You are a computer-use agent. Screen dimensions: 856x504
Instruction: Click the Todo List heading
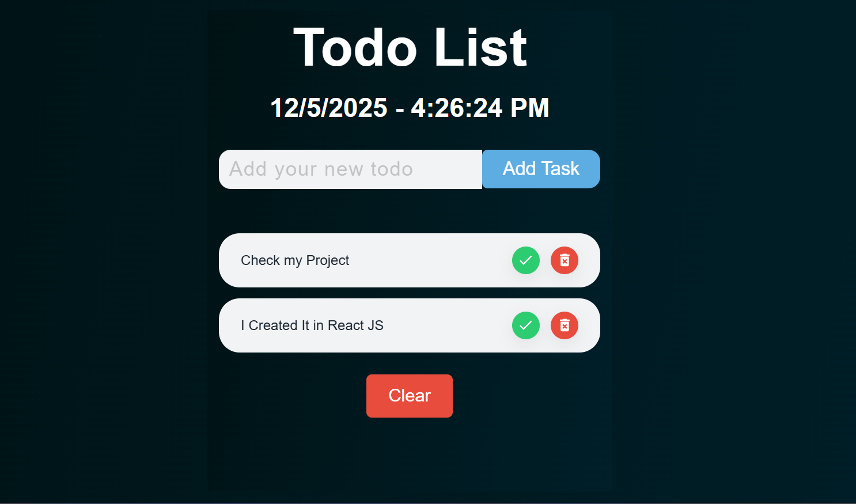pos(410,47)
